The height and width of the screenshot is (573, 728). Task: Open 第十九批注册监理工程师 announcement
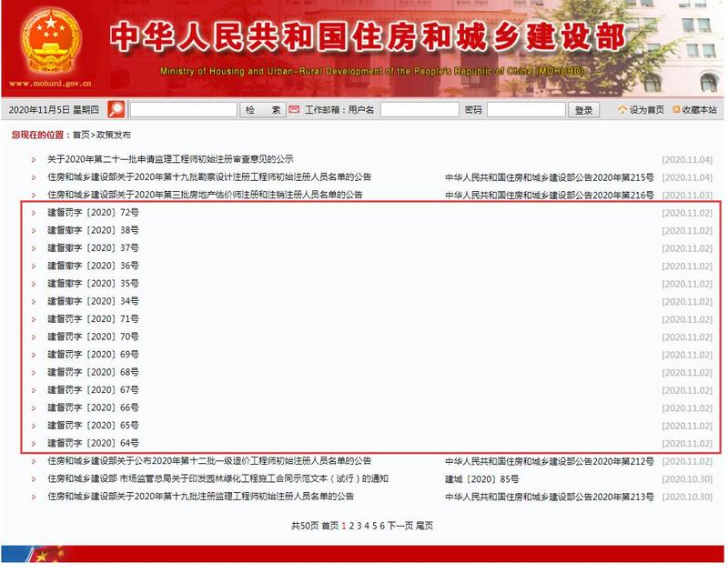click(x=200, y=497)
